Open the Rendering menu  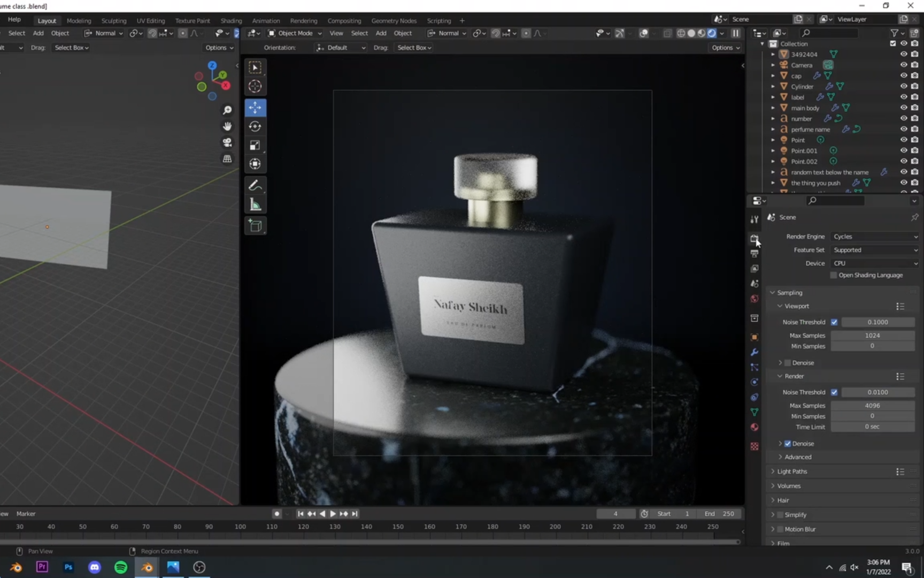click(x=304, y=20)
